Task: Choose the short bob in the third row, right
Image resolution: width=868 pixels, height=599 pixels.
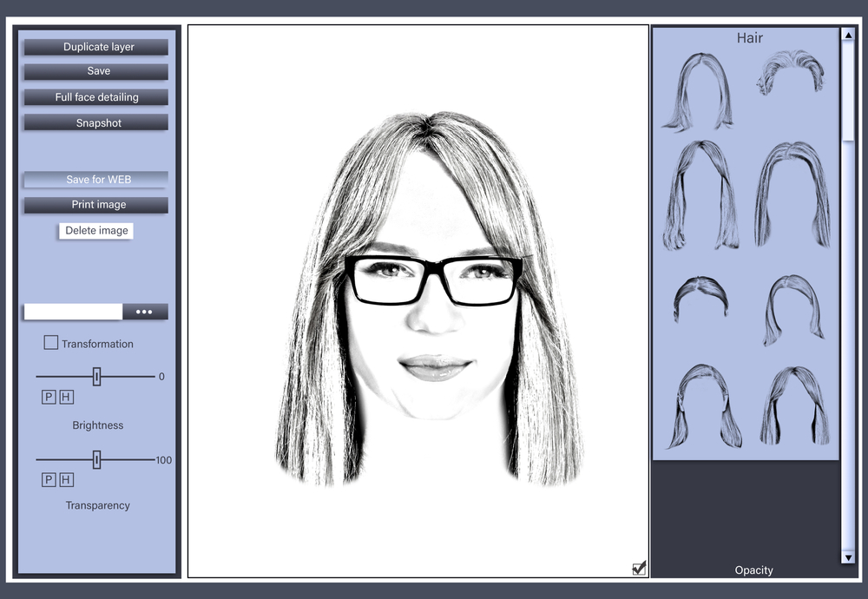Action: [792, 308]
